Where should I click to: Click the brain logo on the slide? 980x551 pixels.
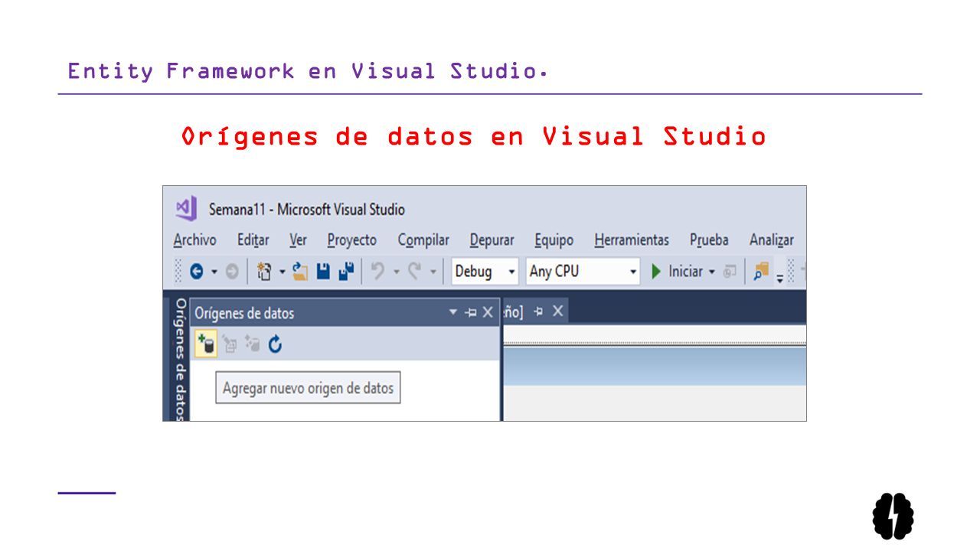[x=893, y=517]
